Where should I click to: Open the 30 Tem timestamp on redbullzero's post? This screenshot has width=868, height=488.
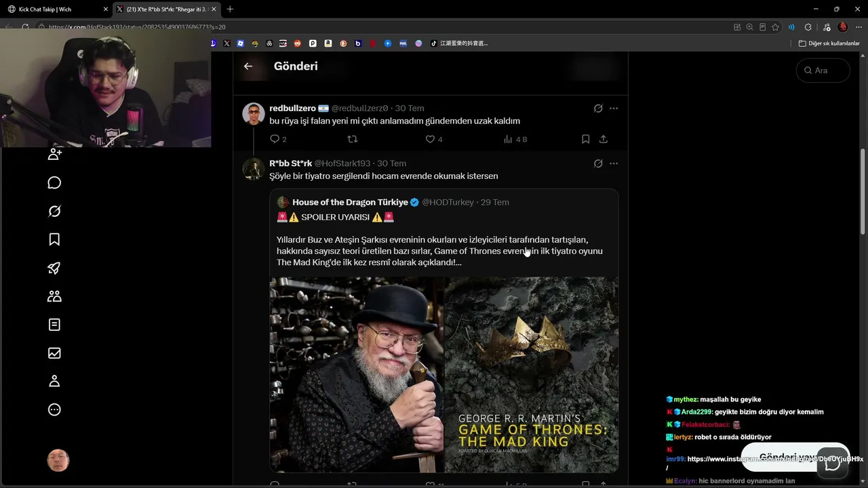410,108
